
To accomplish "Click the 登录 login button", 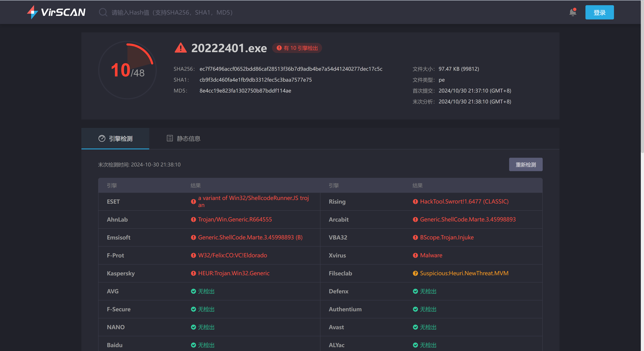I will pyautogui.click(x=600, y=12).
